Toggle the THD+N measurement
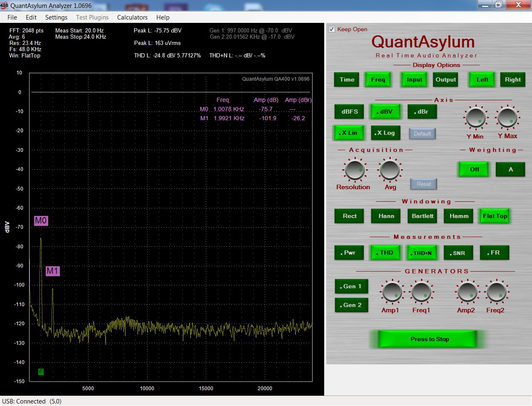This screenshot has width=532, height=406. (422, 253)
